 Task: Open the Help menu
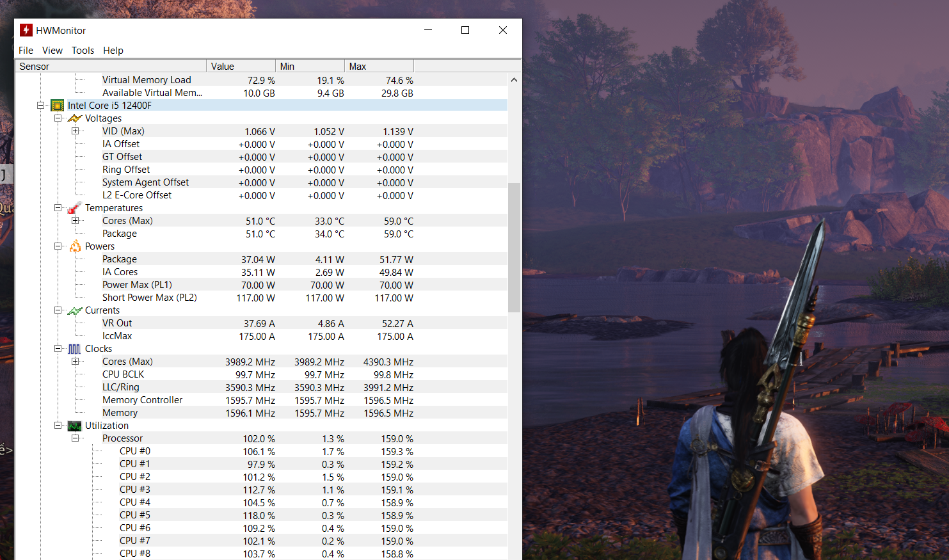pyautogui.click(x=113, y=51)
